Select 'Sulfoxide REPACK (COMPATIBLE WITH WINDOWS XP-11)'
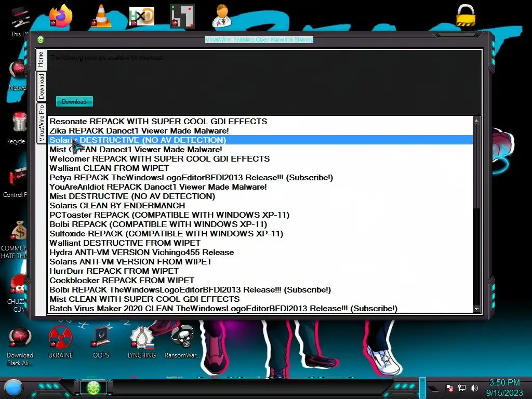 tap(260, 233)
